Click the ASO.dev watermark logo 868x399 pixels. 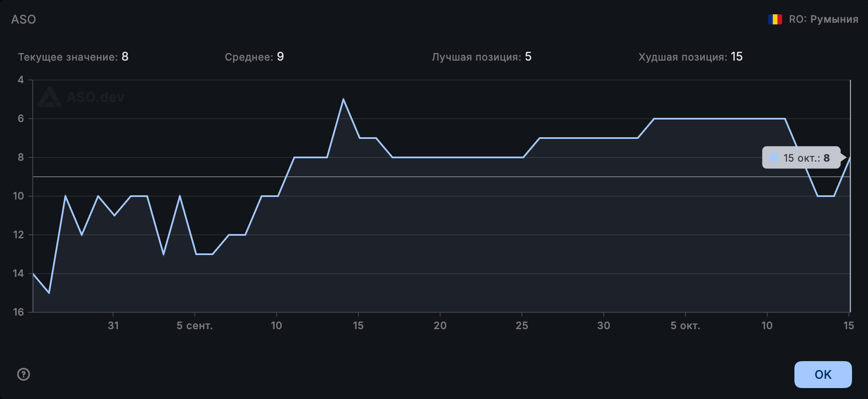tap(81, 97)
